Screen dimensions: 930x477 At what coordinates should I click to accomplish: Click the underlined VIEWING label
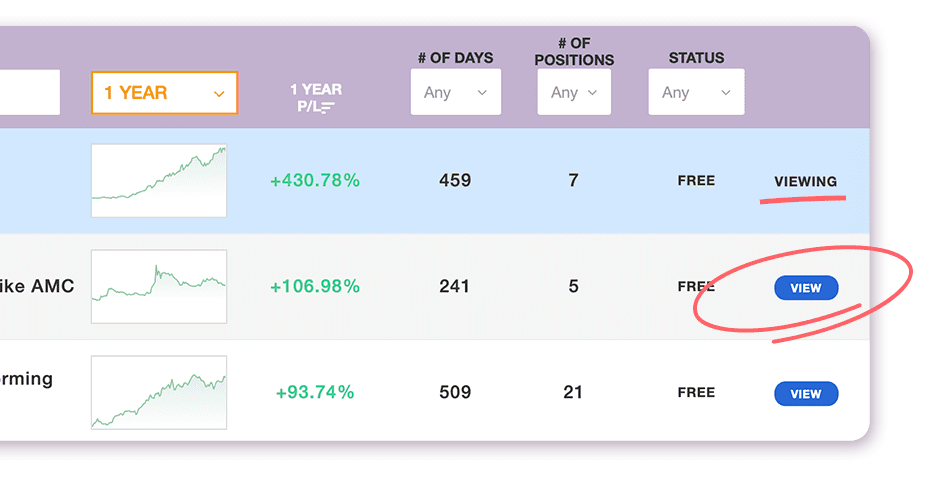805,181
